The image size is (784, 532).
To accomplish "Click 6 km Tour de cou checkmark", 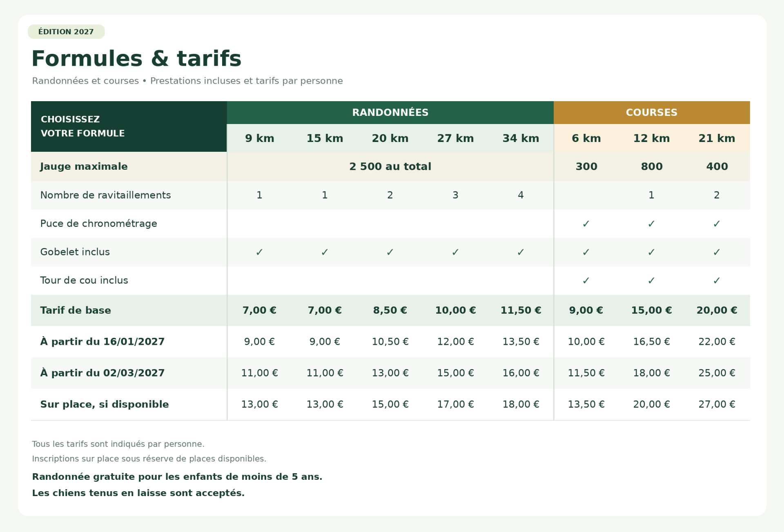I will click(x=586, y=280).
